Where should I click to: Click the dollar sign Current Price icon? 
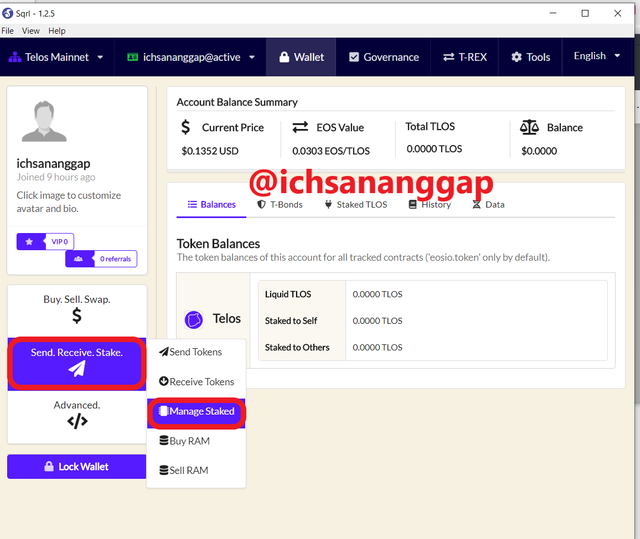[186, 127]
